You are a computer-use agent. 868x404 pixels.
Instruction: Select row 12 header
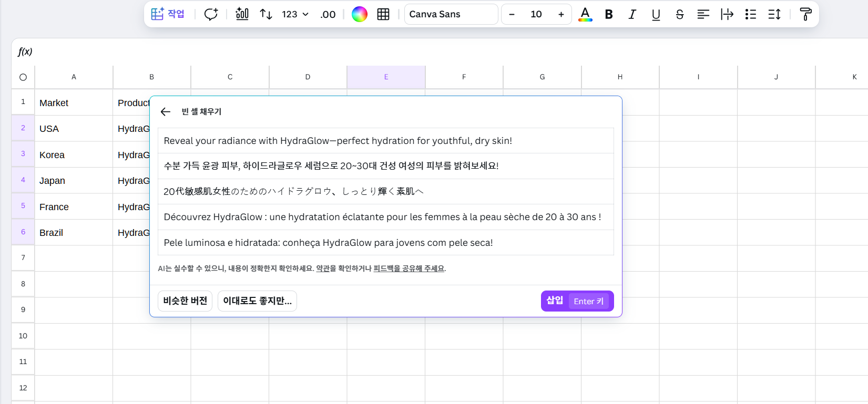point(23,388)
